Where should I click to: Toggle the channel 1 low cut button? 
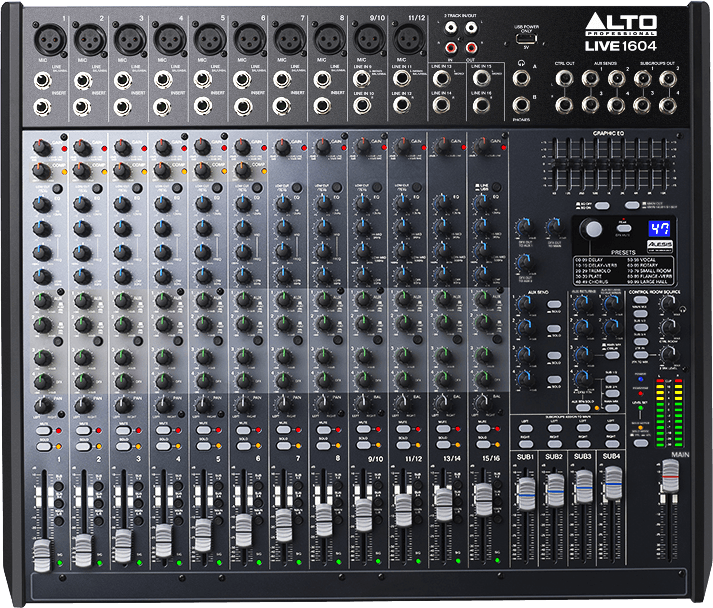(57, 189)
